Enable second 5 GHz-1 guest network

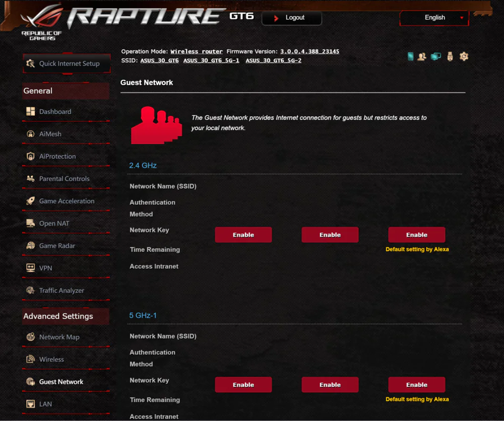(x=330, y=385)
